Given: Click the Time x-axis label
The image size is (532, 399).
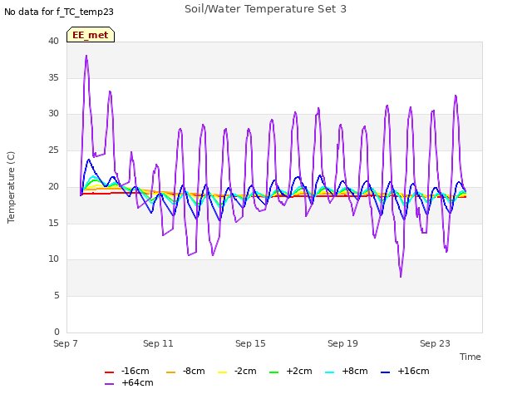Looking at the screenshot, I should point(470,357).
